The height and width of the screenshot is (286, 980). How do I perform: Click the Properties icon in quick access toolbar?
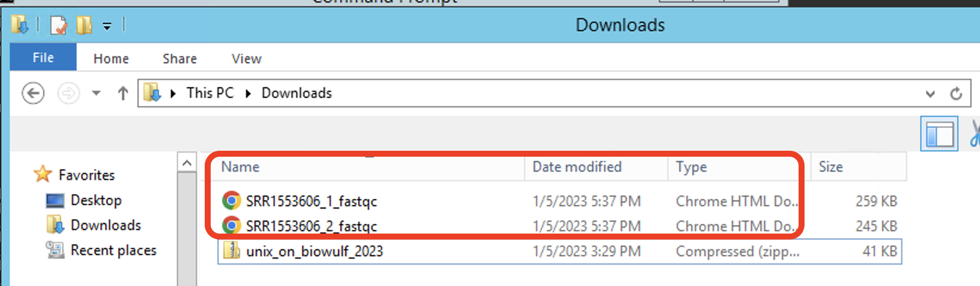point(58,25)
